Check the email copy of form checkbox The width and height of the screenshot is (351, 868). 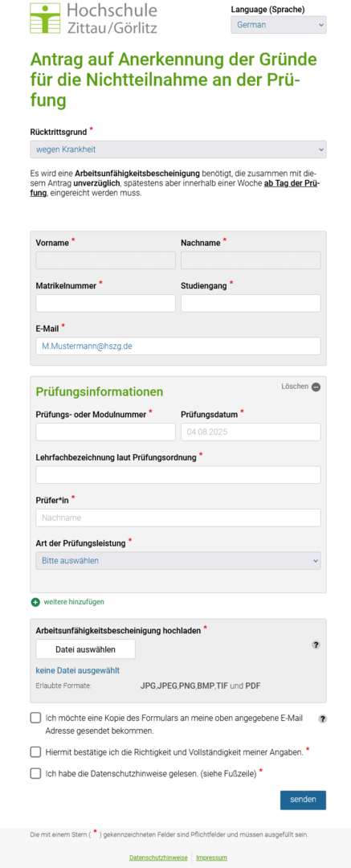point(35,718)
